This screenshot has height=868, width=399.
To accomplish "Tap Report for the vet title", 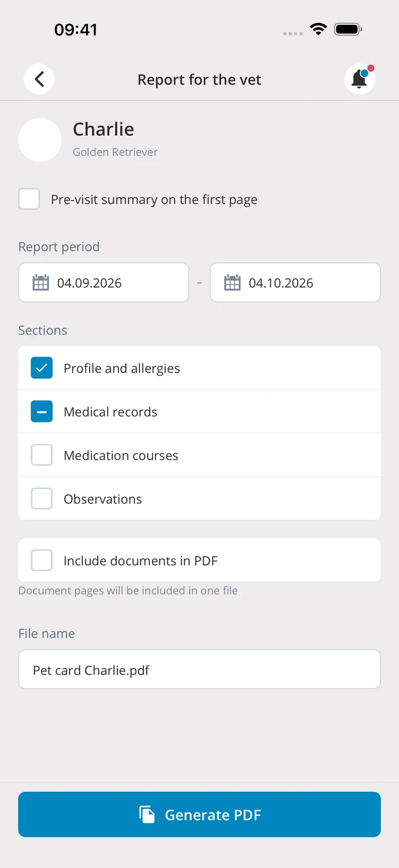I will [x=199, y=79].
